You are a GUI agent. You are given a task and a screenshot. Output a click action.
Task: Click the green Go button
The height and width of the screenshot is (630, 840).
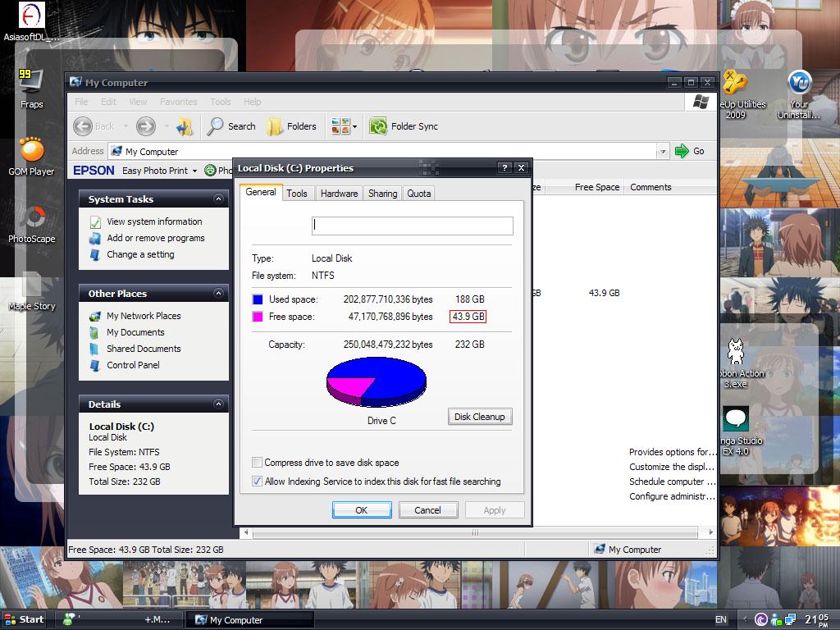point(690,151)
